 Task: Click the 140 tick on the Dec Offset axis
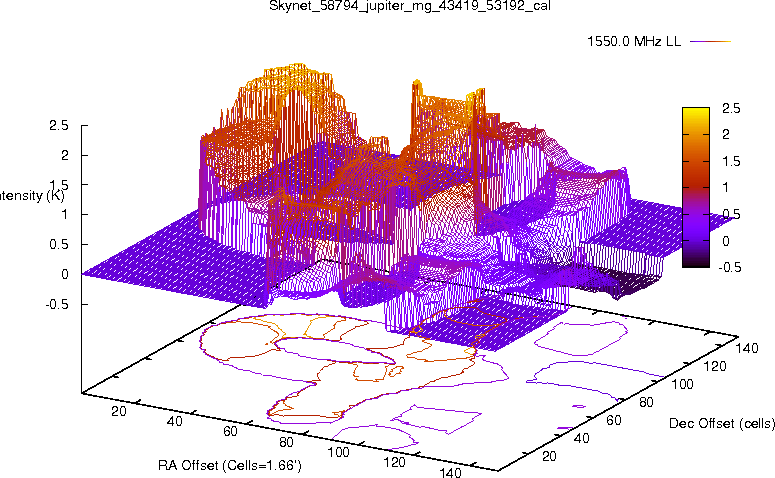pos(747,348)
